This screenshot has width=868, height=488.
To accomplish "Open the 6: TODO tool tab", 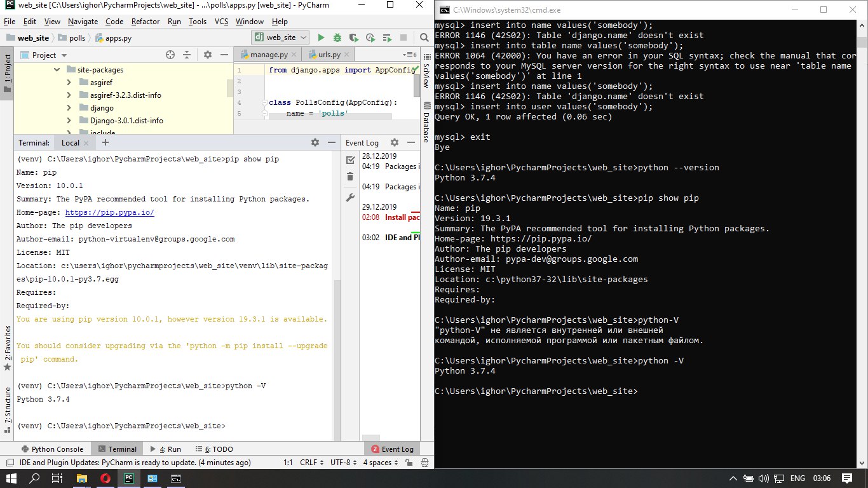I will 214,449.
